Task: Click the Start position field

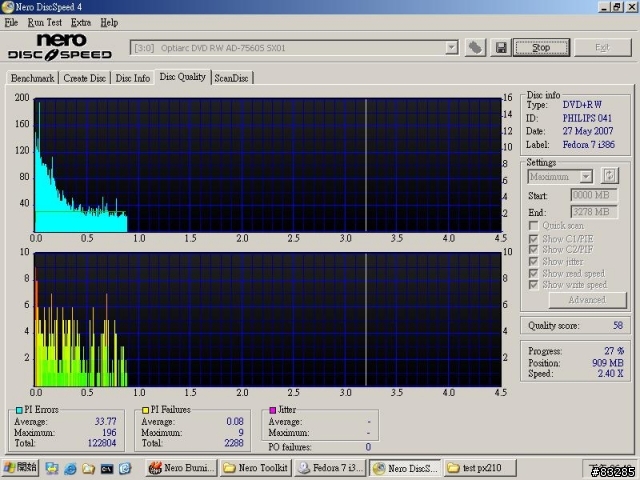Action: pyautogui.click(x=593, y=195)
